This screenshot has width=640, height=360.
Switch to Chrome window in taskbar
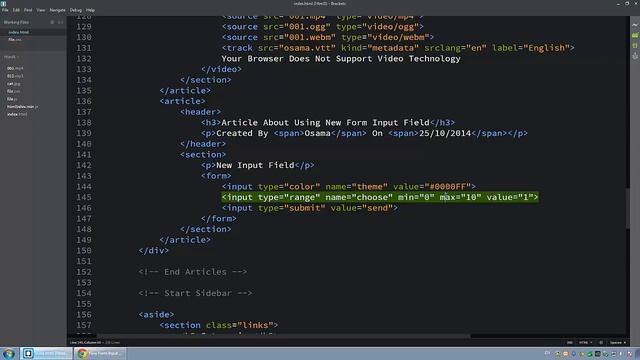pos(100,353)
